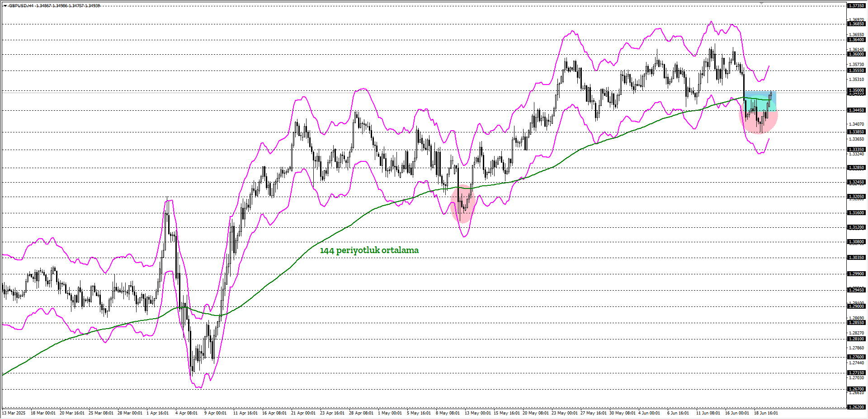Click the '30 May 08:01' time label

[622, 413]
